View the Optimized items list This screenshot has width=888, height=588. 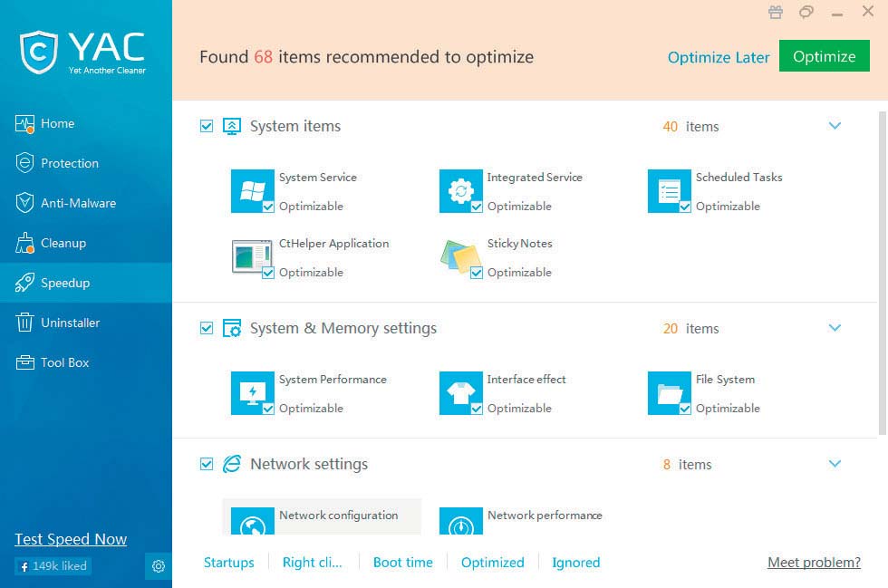tap(493, 563)
